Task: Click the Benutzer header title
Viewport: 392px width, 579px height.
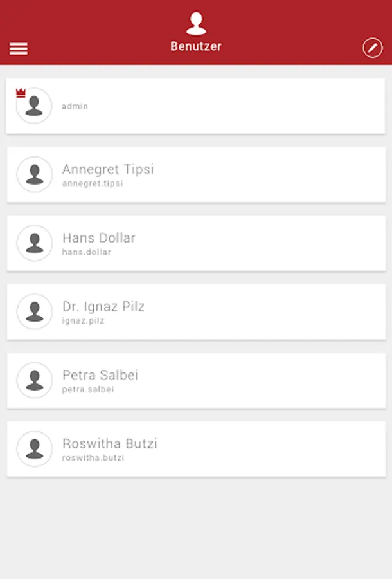Action: (x=196, y=46)
